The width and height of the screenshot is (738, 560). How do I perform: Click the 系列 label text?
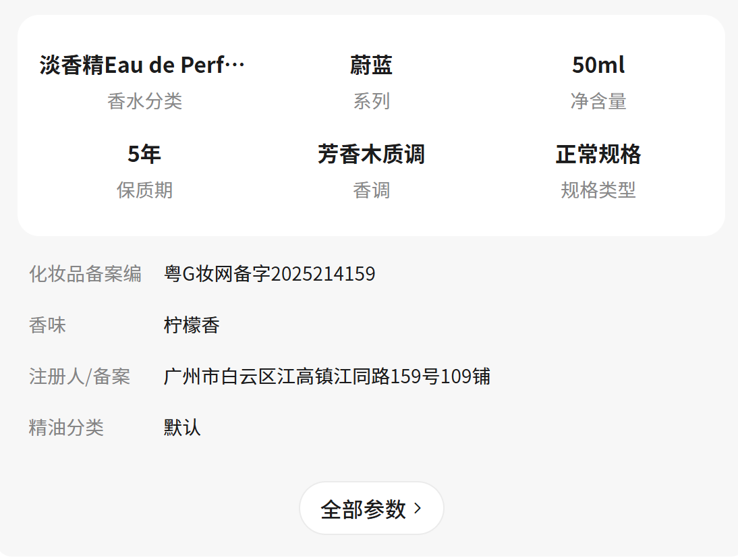371,101
